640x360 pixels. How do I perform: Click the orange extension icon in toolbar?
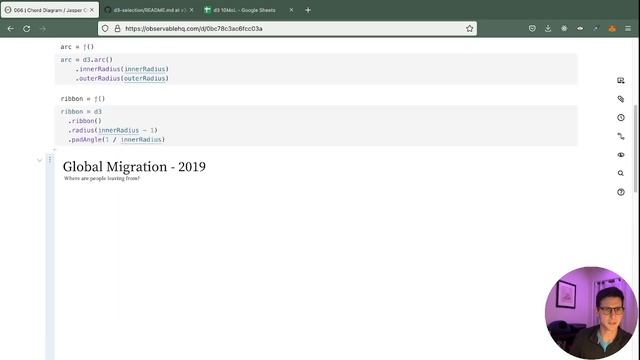coord(612,29)
